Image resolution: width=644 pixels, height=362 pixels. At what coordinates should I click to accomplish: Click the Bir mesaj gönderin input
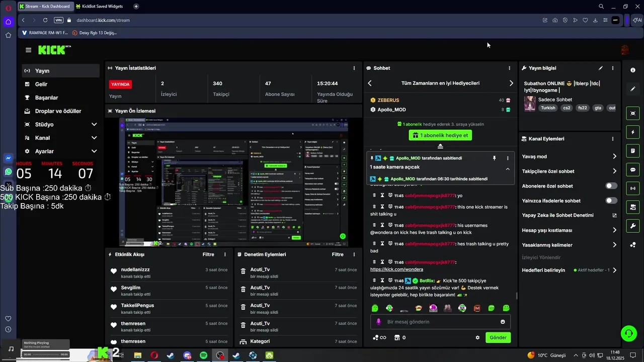pos(440,322)
